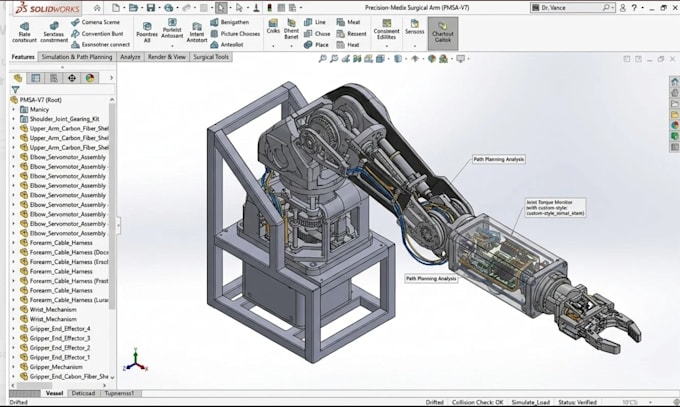The width and height of the screenshot is (680, 407).
Task: Open the Sensoss dropdown arrow
Action: (x=415, y=46)
